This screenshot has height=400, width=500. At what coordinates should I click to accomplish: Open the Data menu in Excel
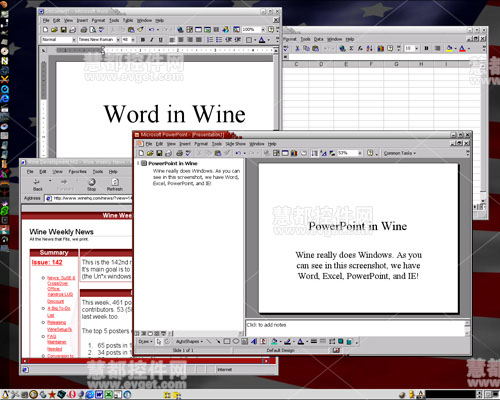[x=319, y=39]
